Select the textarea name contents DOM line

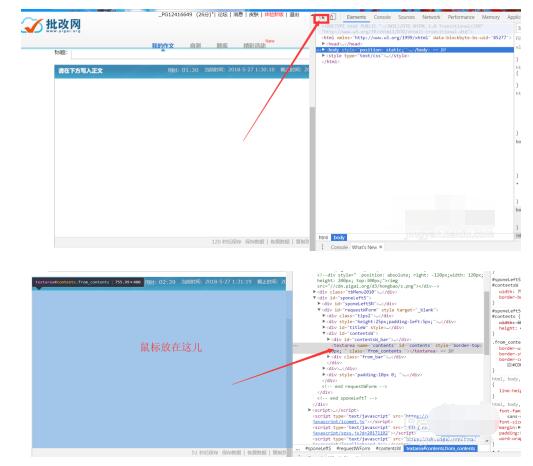(406, 348)
